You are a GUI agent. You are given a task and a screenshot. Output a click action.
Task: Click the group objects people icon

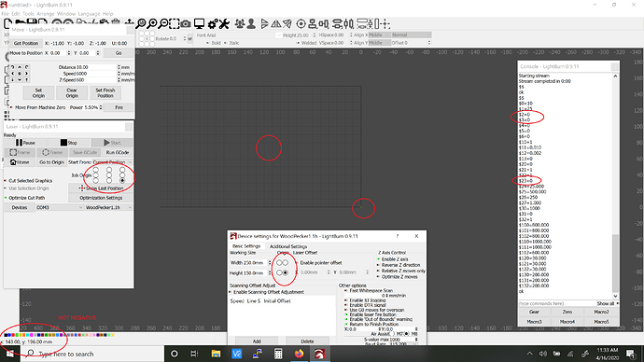tap(240, 24)
